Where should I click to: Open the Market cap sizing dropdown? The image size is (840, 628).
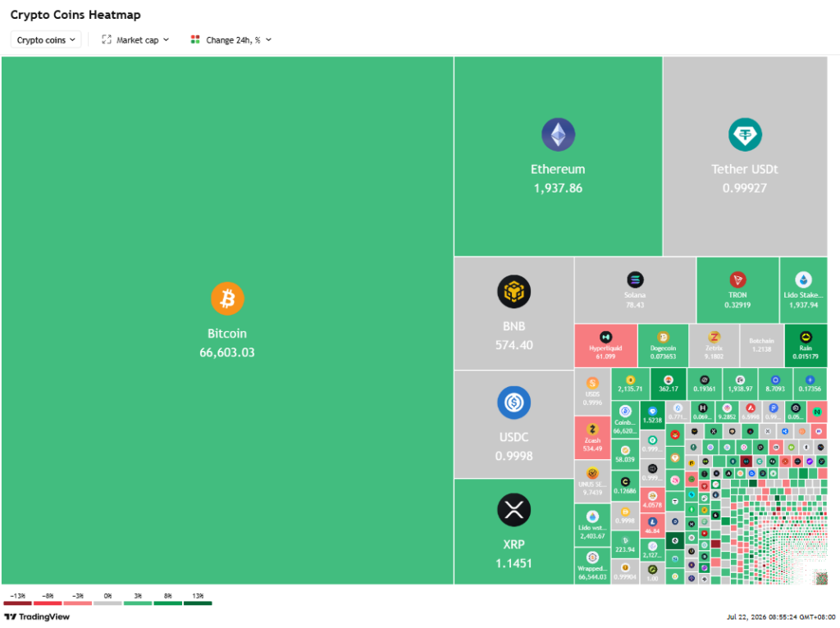(x=135, y=39)
